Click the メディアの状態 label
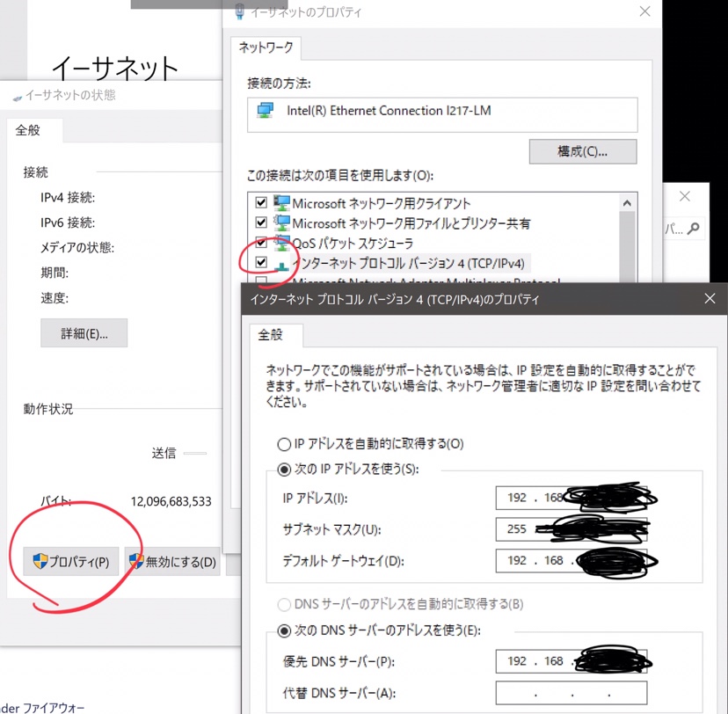 pos(77,247)
